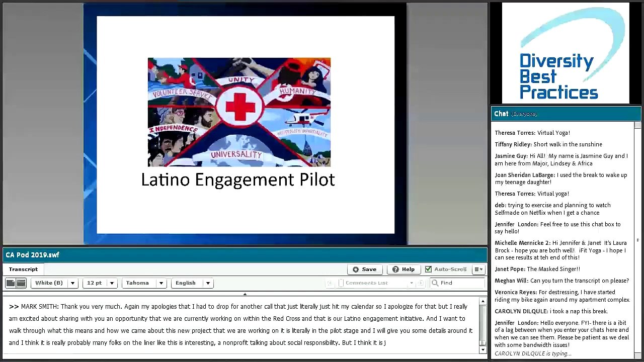Click deb's message about Selfmade on Netflix
The image size is (644, 362).
(553, 209)
